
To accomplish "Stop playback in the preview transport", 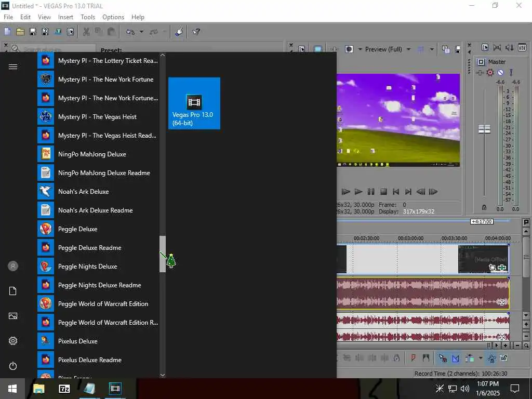I will [x=383, y=192].
